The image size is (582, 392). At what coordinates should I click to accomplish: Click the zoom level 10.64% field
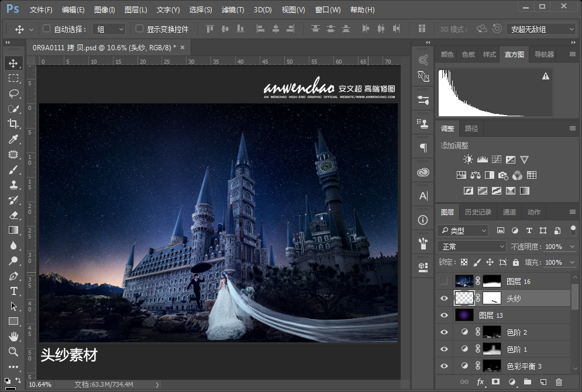point(40,384)
